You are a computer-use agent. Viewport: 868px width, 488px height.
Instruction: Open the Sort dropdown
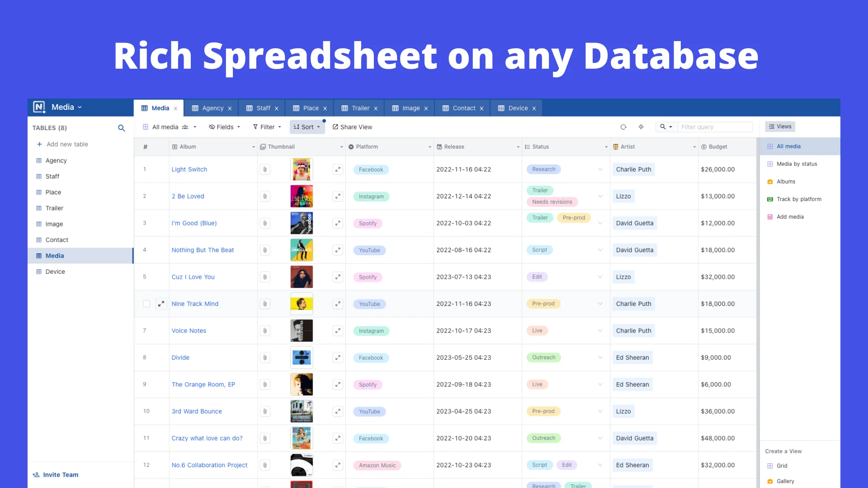click(x=307, y=127)
